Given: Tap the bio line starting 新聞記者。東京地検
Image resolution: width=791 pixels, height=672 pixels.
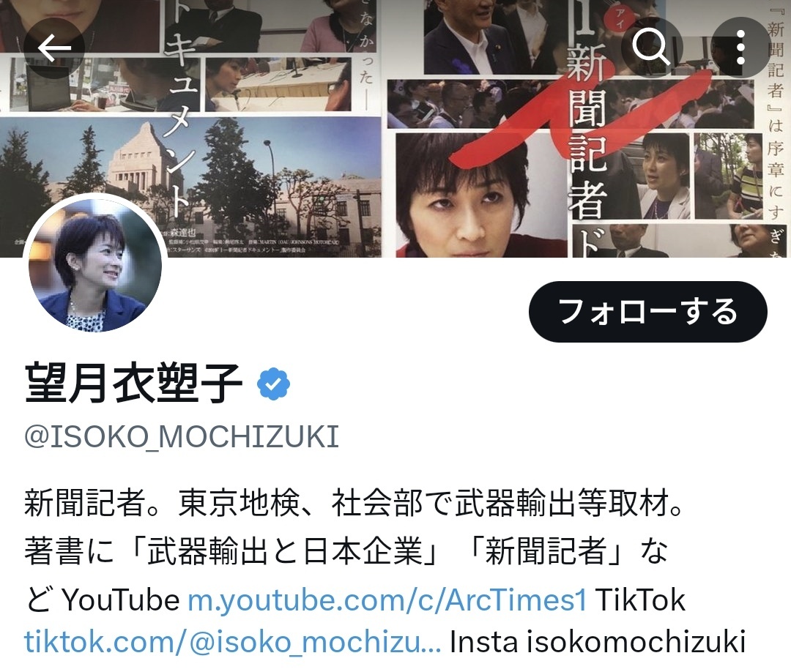Looking at the screenshot, I should (354, 503).
